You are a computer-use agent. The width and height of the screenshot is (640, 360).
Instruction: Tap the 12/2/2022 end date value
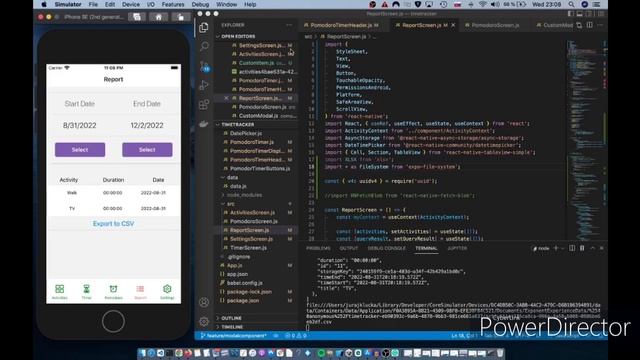tap(147, 125)
